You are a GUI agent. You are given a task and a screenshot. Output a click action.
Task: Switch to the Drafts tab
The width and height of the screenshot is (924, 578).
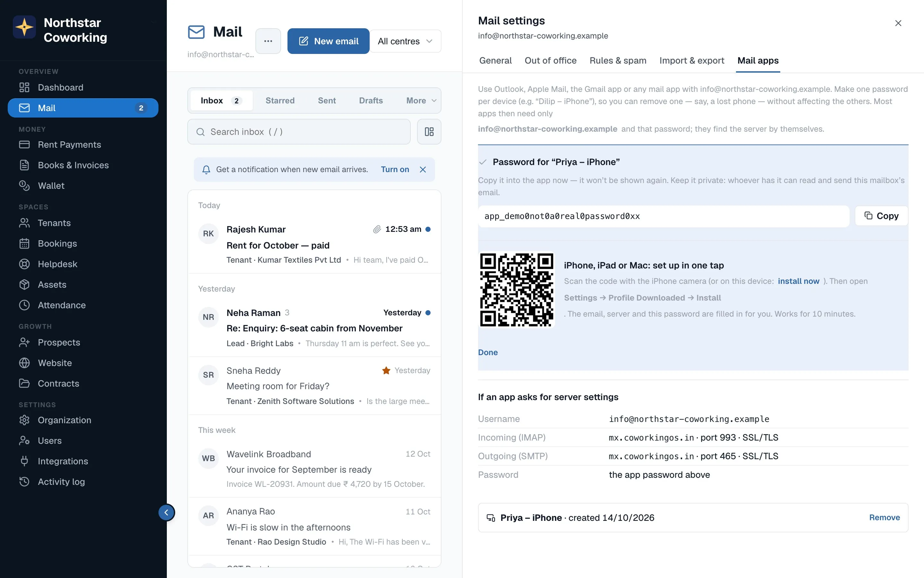click(371, 101)
